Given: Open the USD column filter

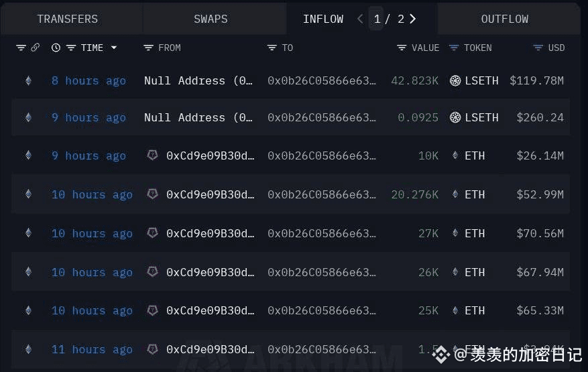Looking at the screenshot, I should tap(538, 48).
